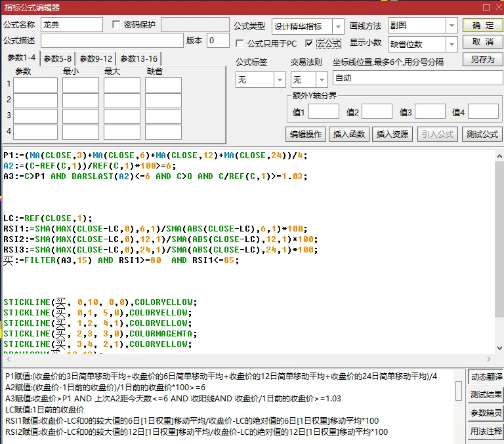Open 用法注释 panel

(x=486, y=431)
